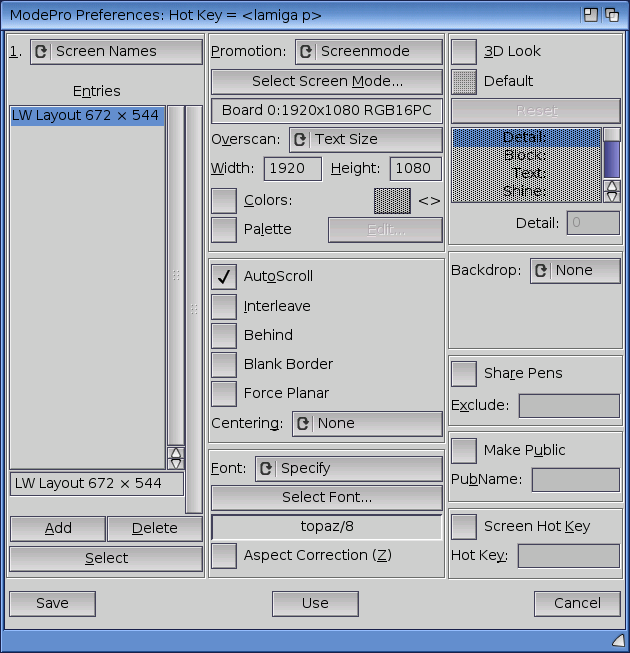
Task: Uncheck the AutoScroll checkbox
Action: (x=224, y=277)
